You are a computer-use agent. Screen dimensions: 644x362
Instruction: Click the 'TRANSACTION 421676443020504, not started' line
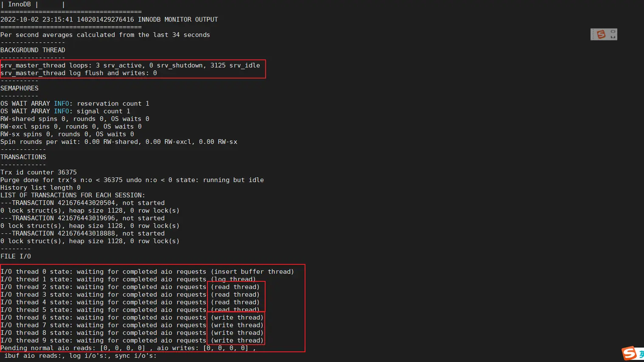(82, 203)
